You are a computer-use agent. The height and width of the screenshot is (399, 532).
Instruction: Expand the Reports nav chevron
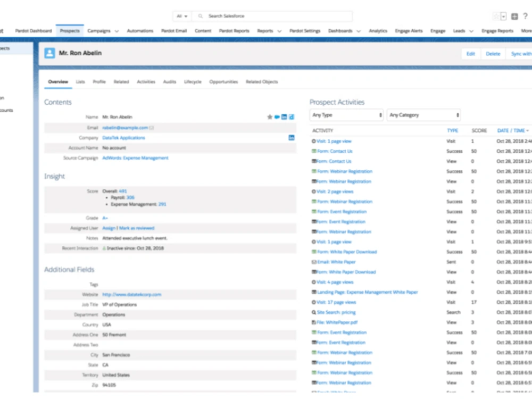coord(280,31)
